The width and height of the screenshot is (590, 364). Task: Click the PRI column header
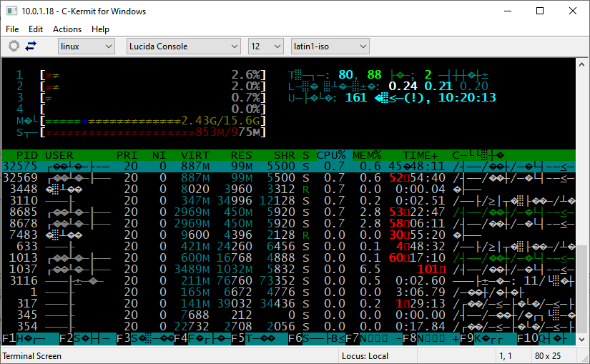(127, 155)
